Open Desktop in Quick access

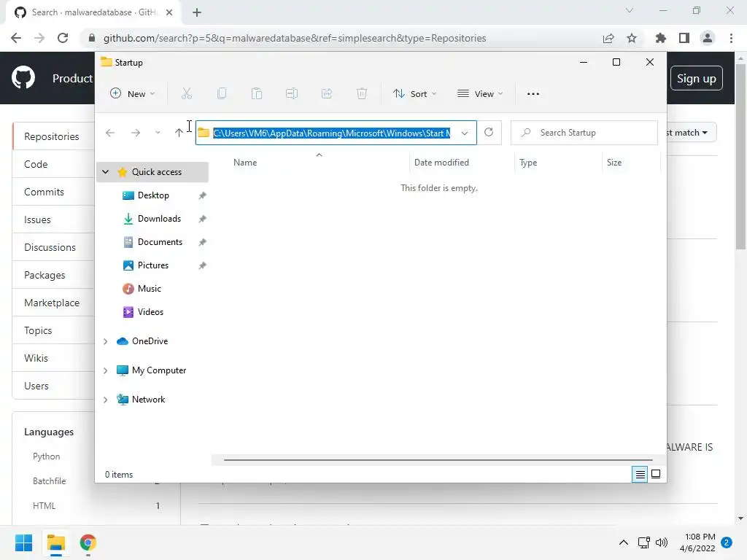pyautogui.click(x=153, y=195)
